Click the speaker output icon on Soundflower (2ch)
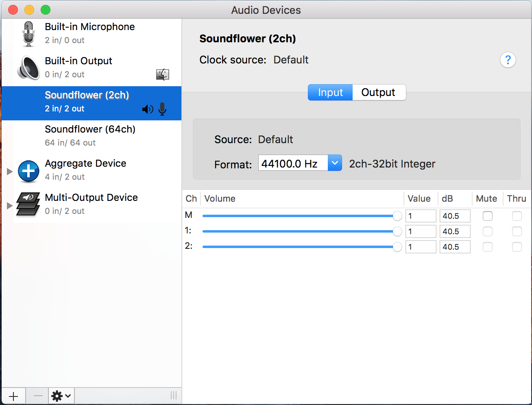This screenshot has width=532, height=405. (148, 109)
